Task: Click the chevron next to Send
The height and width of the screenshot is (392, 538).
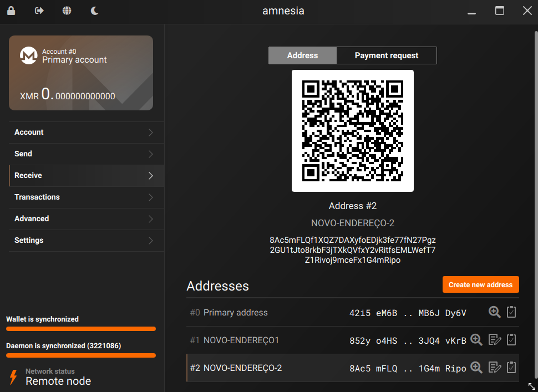Action: 151,154
